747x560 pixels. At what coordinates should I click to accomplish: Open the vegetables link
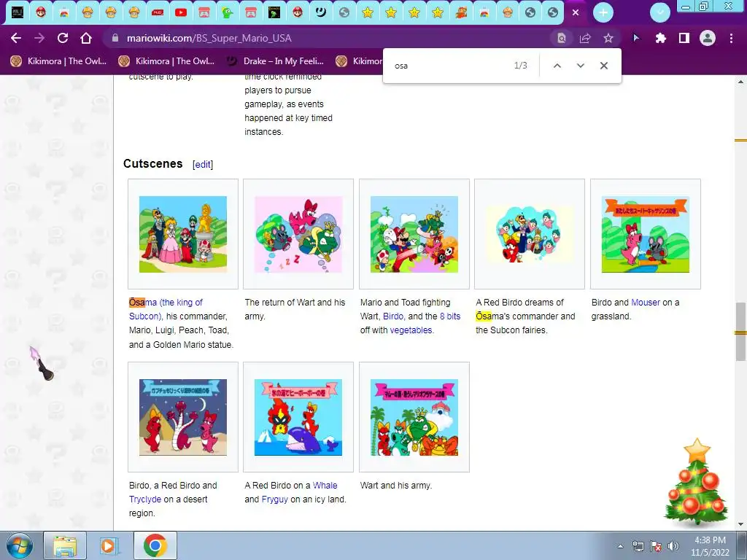click(411, 330)
